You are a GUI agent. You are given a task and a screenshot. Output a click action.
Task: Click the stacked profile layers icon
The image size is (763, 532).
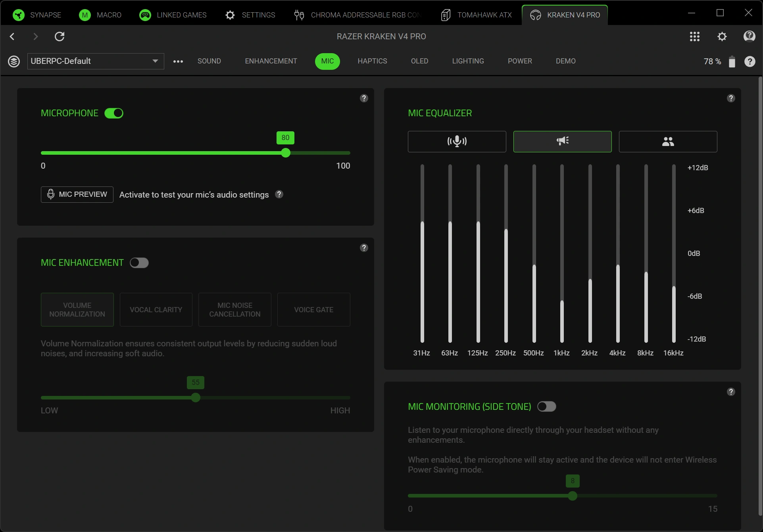pos(14,61)
